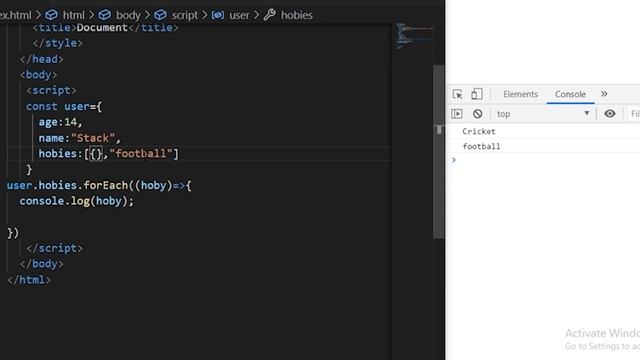Click script in the breadcrumb path

point(184,15)
